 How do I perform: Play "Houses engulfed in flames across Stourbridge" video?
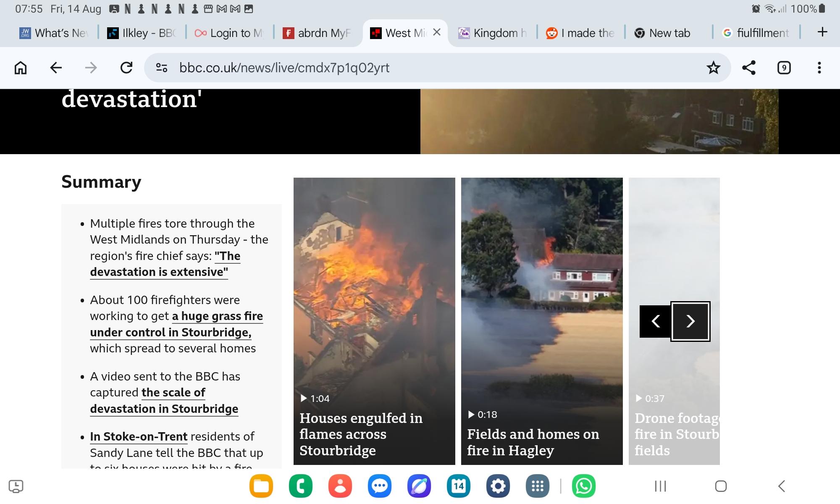pyautogui.click(x=374, y=321)
